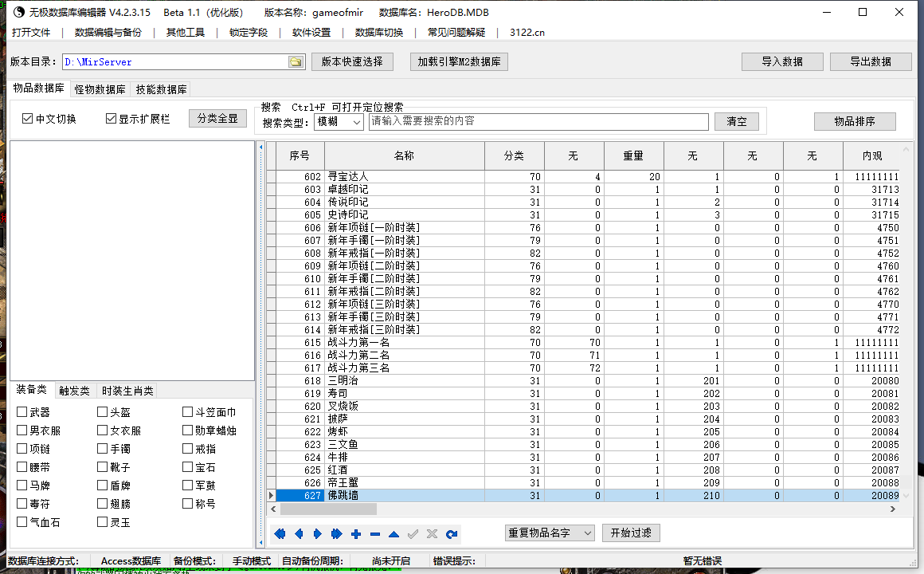
Task: Click the cancel edit X icon
Action: pyautogui.click(x=432, y=534)
